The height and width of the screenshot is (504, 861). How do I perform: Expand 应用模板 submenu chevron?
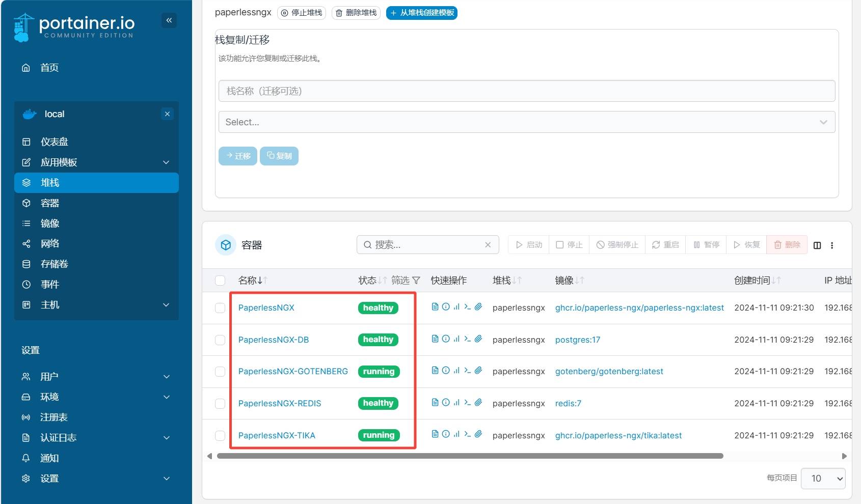(x=166, y=162)
